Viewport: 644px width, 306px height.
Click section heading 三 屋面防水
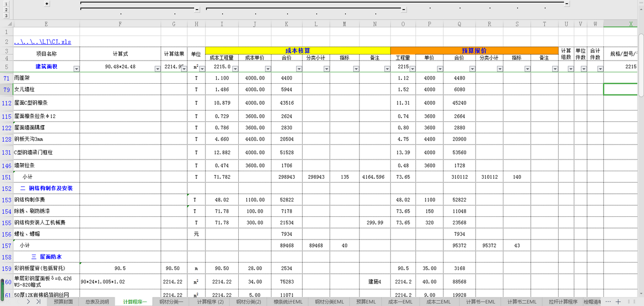click(x=46, y=257)
